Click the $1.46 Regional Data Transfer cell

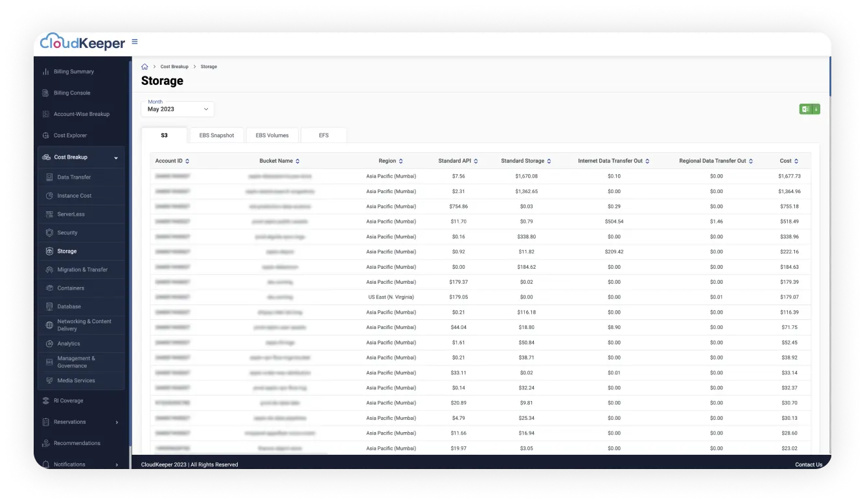click(x=716, y=222)
